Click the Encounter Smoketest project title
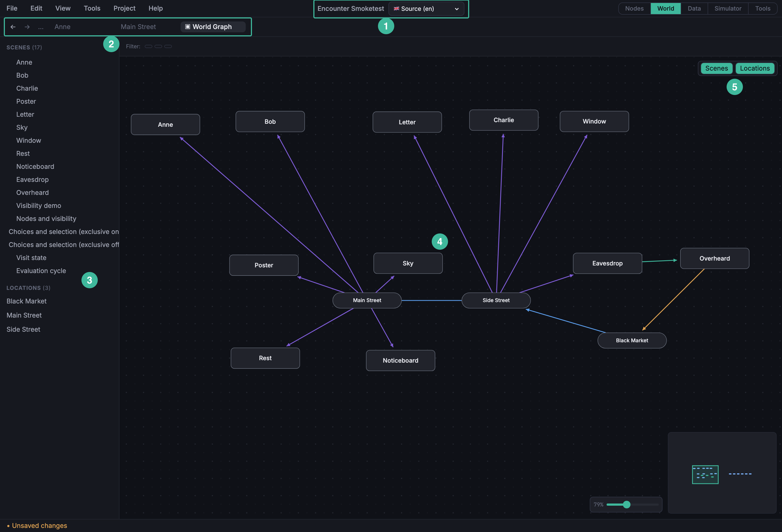Viewport: 782px width, 532px height. [350, 9]
